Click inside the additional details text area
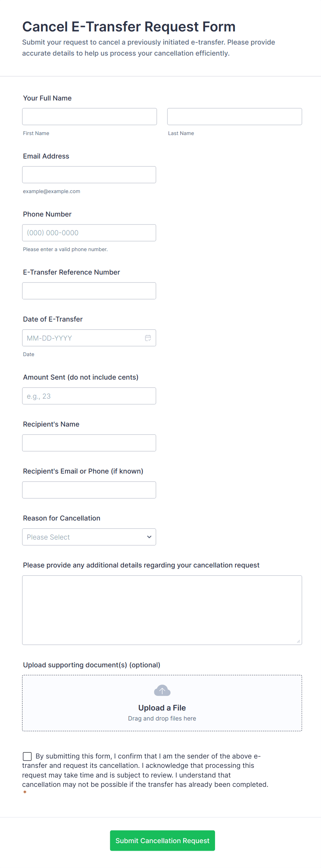 162,610
